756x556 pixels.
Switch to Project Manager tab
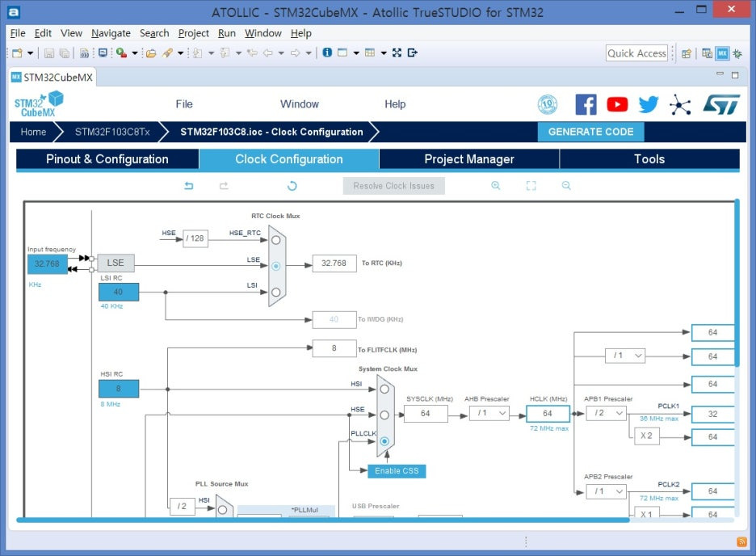pos(469,159)
